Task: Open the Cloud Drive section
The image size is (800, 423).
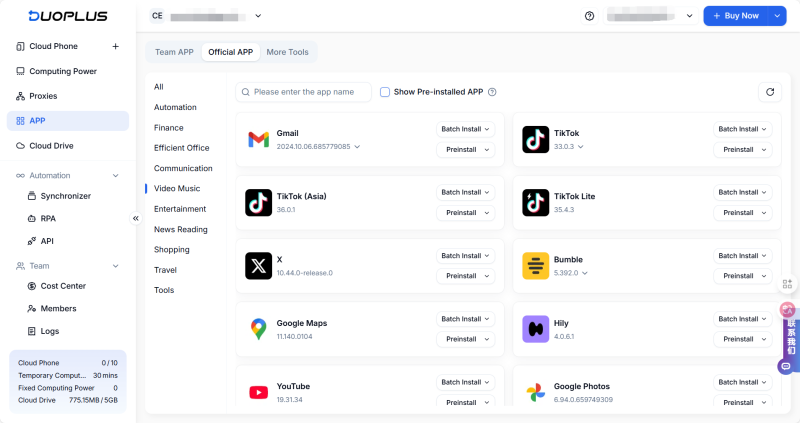Action: pyautogui.click(x=52, y=146)
